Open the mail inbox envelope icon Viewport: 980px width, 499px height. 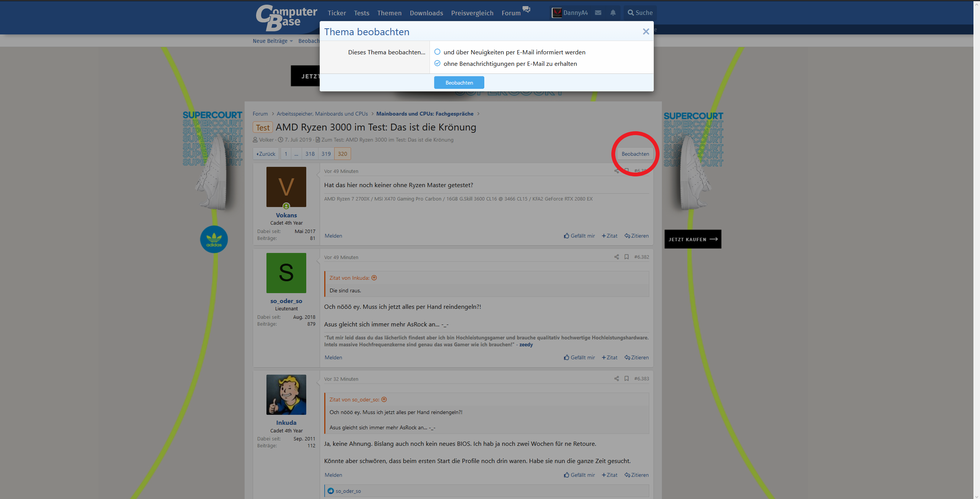[598, 13]
